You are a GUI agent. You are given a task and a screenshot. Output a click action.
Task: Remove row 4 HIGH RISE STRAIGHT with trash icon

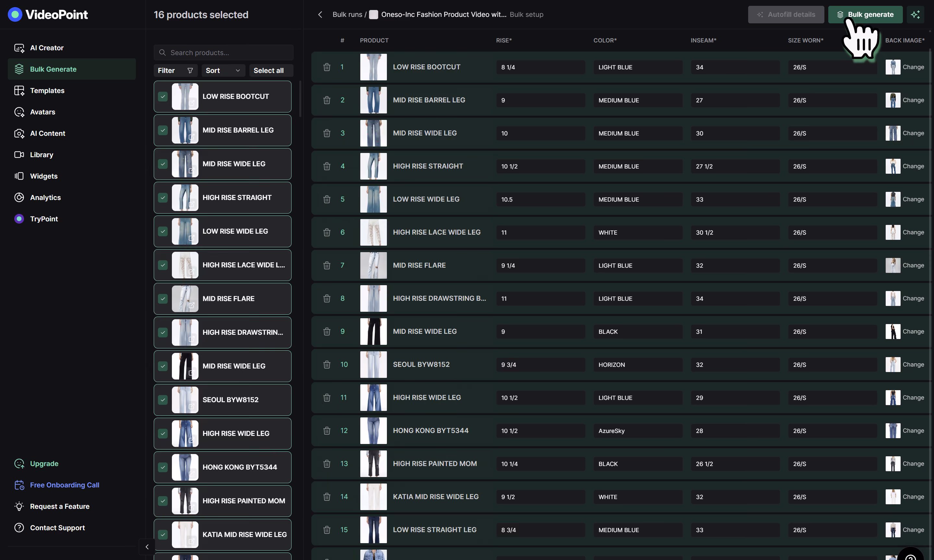(327, 166)
